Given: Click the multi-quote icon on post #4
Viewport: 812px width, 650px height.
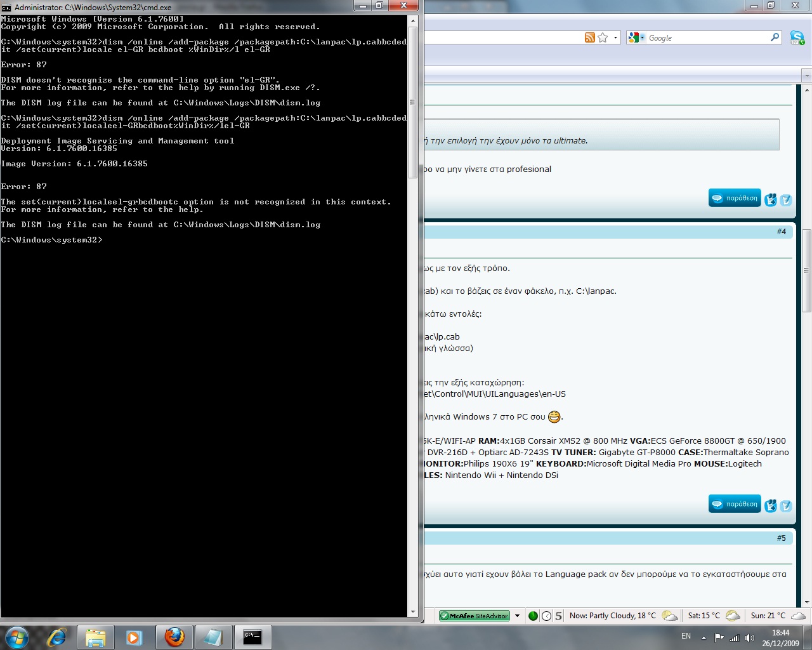Looking at the screenshot, I should 771,505.
